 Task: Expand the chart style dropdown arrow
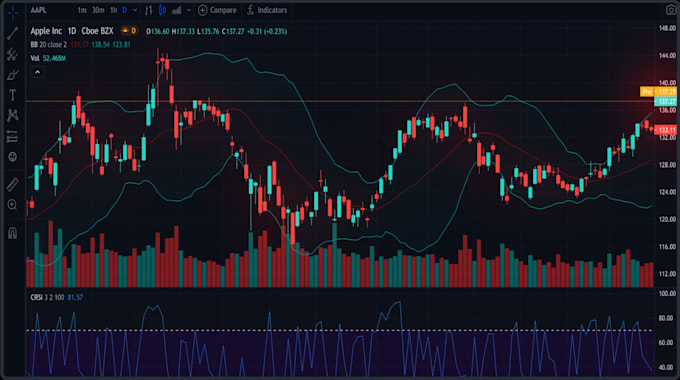(189, 10)
